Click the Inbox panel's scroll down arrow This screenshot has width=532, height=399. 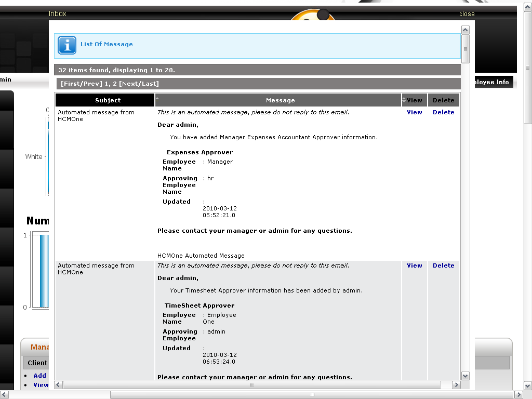coord(465,376)
